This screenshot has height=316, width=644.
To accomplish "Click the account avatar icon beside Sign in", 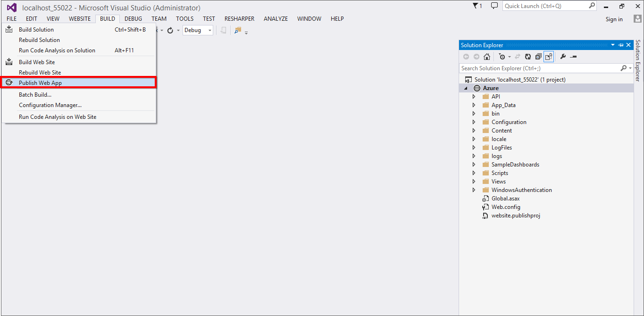I will 637,19.
